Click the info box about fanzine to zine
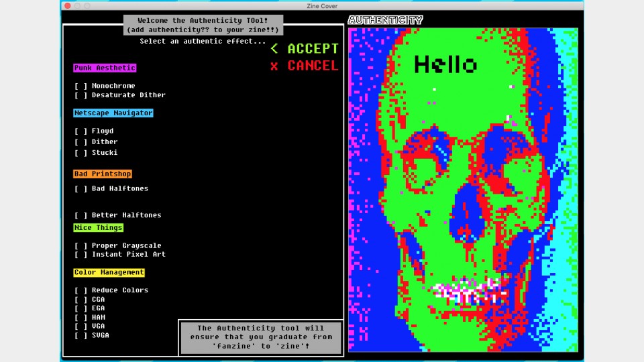 click(x=261, y=337)
